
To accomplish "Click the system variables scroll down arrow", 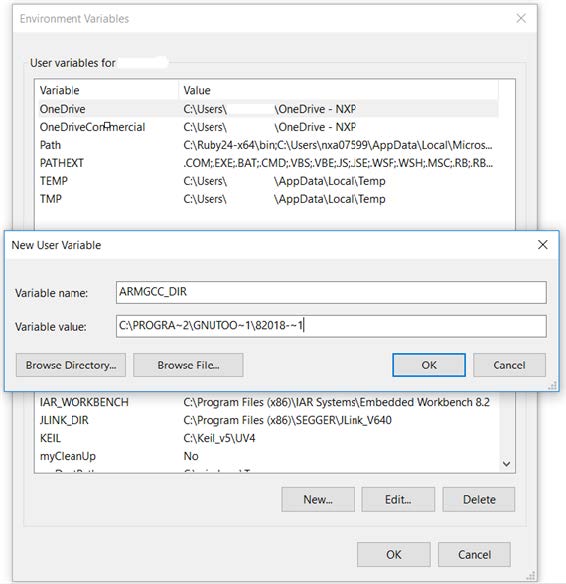I will click(x=506, y=464).
